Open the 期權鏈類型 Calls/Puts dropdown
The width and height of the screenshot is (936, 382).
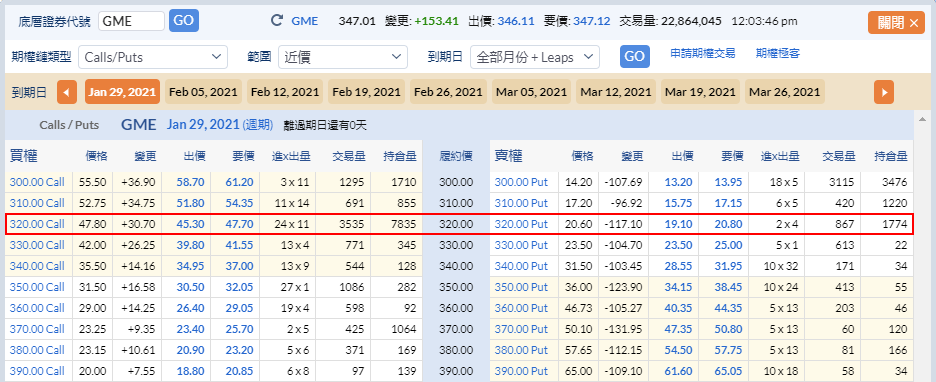[153, 57]
